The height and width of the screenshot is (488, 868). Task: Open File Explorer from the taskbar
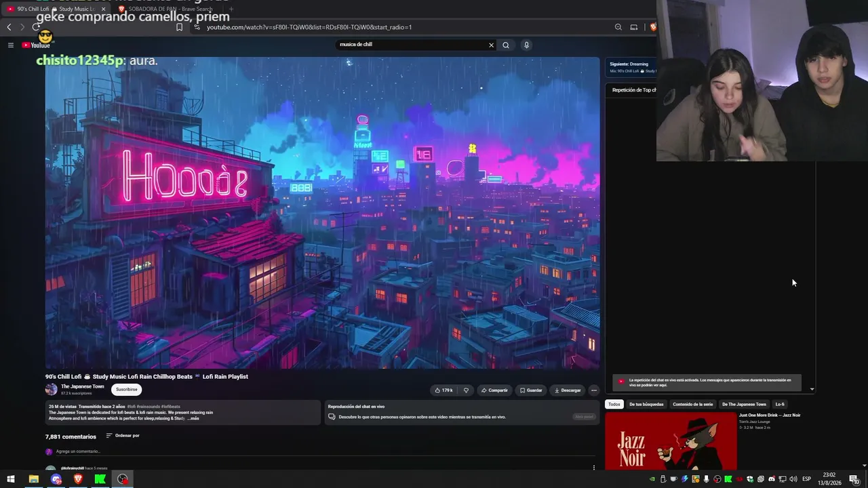click(x=33, y=479)
